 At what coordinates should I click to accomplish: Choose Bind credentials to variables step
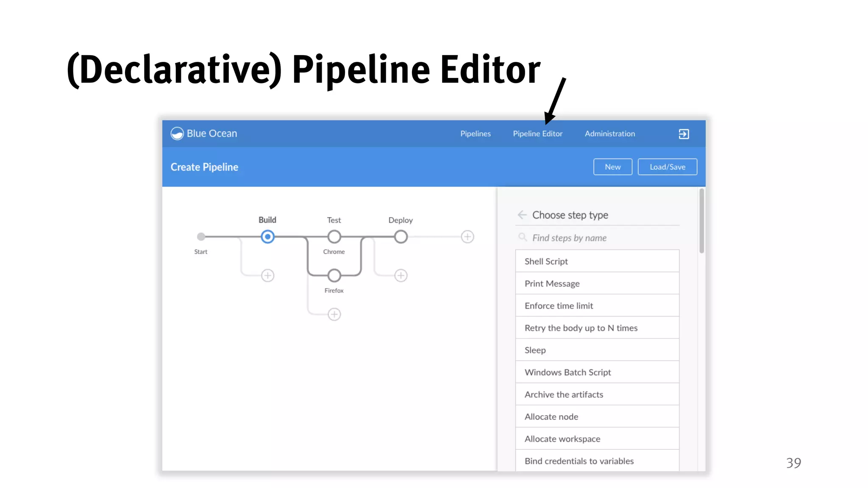597,460
